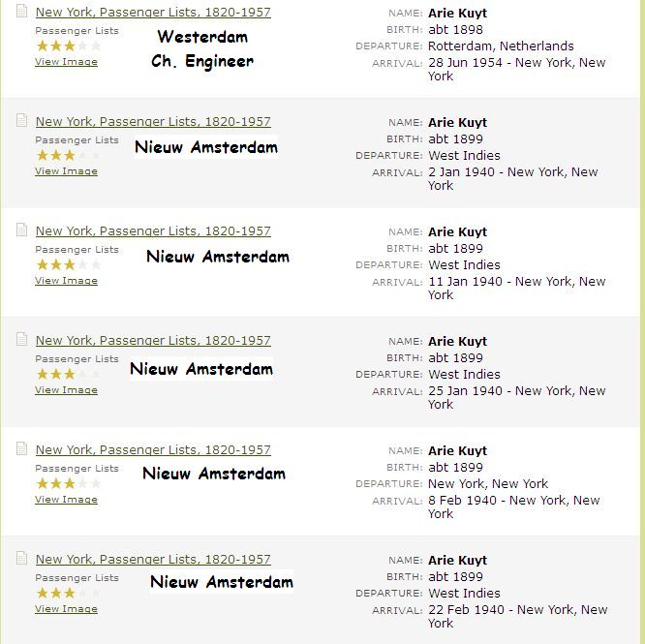This screenshot has height=644, width=645.
Task: Click the document icon for the 22 Feb 1940 record
Action: point(21,559)
